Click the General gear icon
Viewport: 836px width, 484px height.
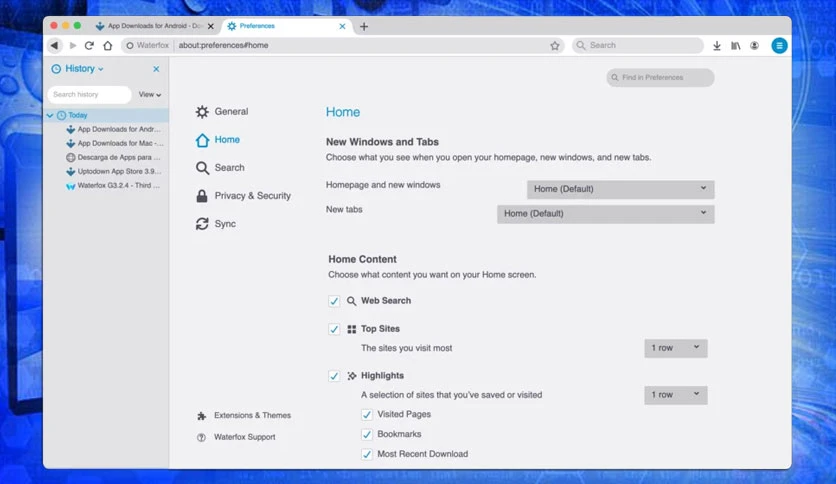[x=202, y=111]
